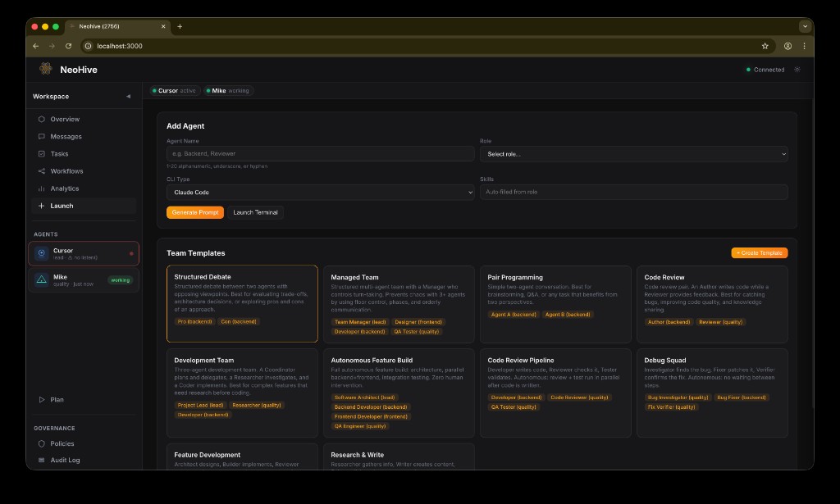Select the Pair Programming template card
The height and width of the screenshot is (504, 840).
tap(555, 304)
